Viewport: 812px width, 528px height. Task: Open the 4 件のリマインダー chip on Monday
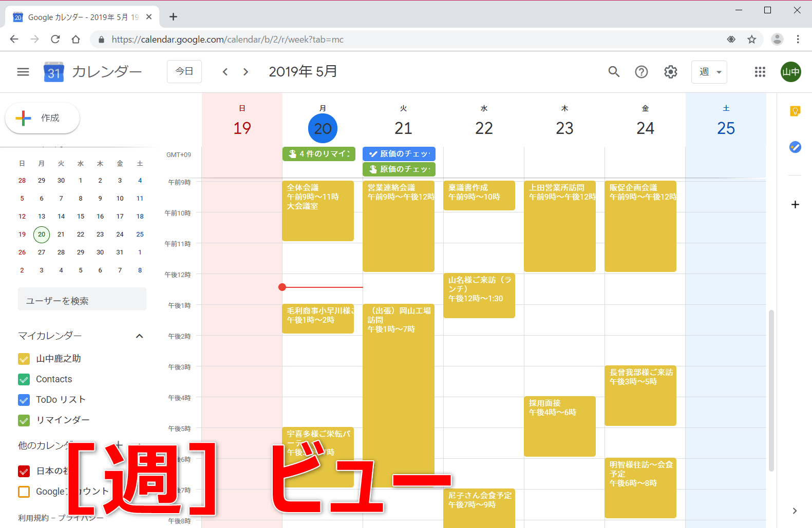(x=319, y=154)
